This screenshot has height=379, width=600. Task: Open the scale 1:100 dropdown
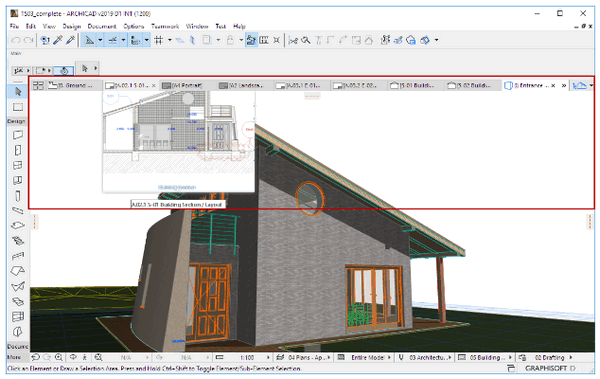(x=243, y=357)
